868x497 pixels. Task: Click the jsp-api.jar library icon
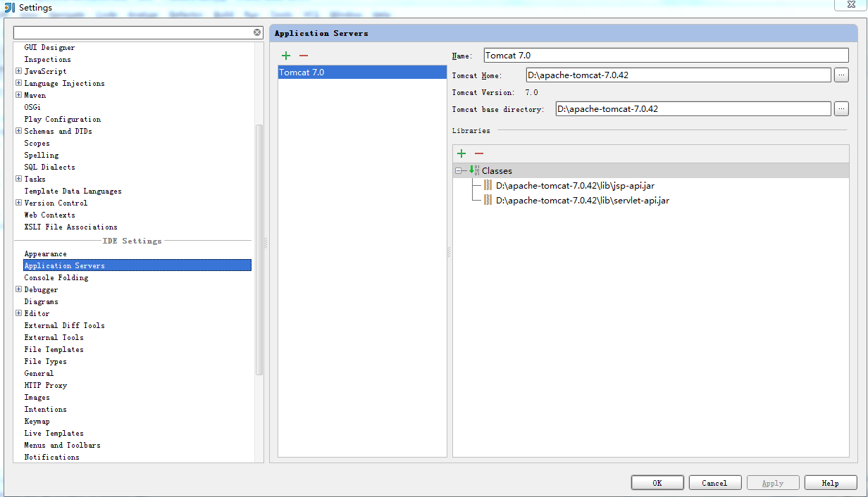pos(488,186)
